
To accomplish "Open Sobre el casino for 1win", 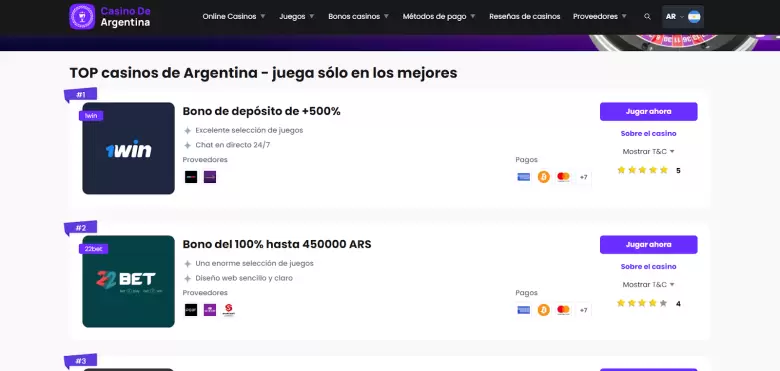I will [648, 133].
